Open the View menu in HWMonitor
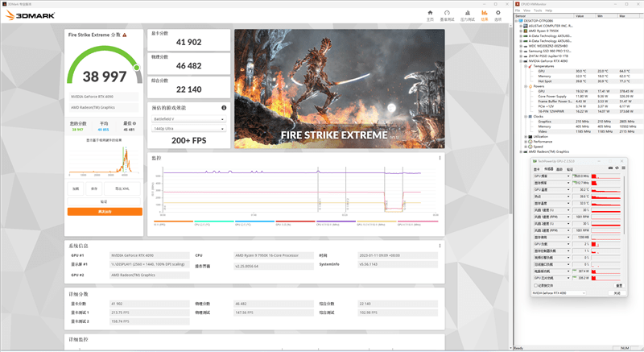This screenshot has height=352, width=644. (527, 10)
